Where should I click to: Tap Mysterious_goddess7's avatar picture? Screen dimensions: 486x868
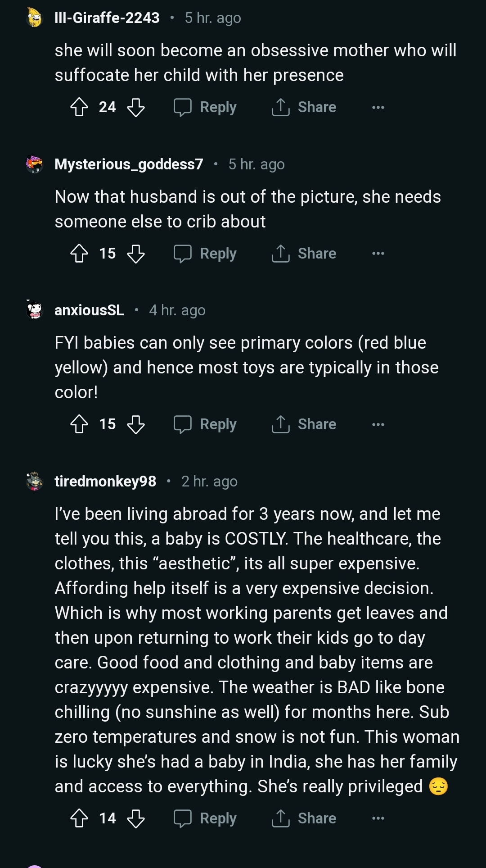coord(35,164)
